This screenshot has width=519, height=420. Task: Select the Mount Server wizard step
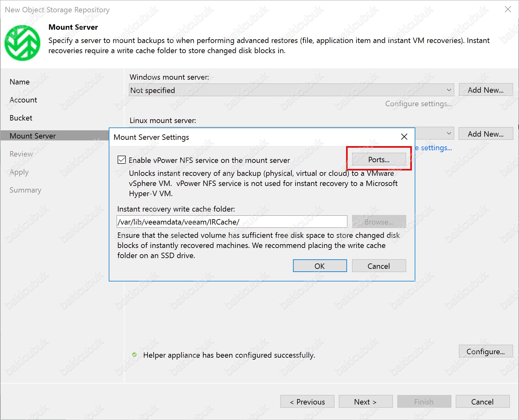(33, 136)
